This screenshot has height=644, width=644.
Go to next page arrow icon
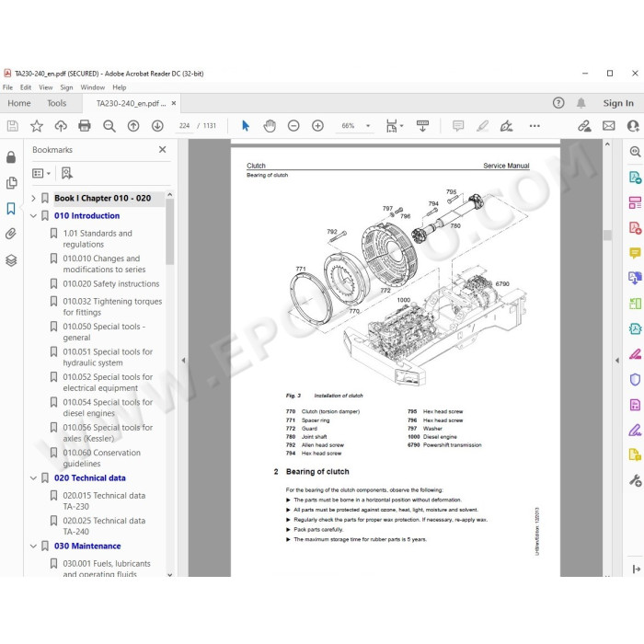[157, 126]
